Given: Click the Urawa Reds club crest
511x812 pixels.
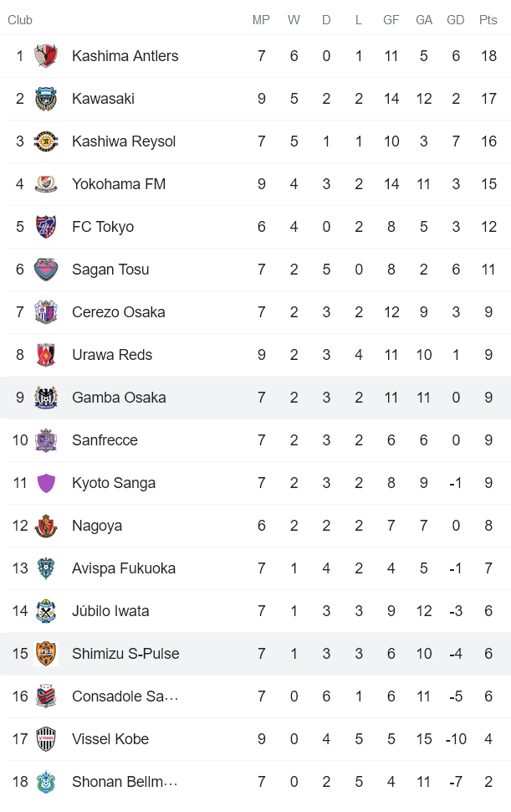Looking at the screenshot, I should (48, 354).
